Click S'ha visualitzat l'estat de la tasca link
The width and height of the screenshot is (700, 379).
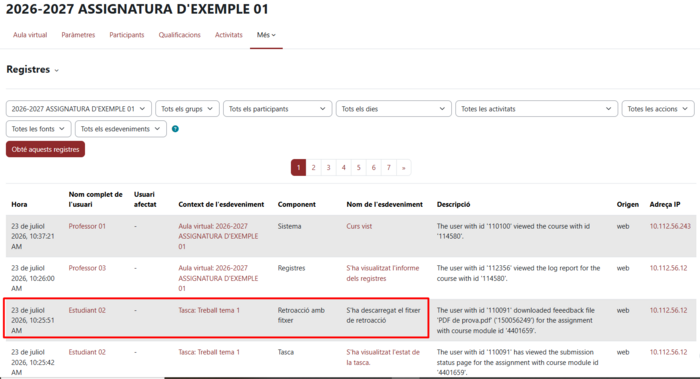click(x=383, y=357)
